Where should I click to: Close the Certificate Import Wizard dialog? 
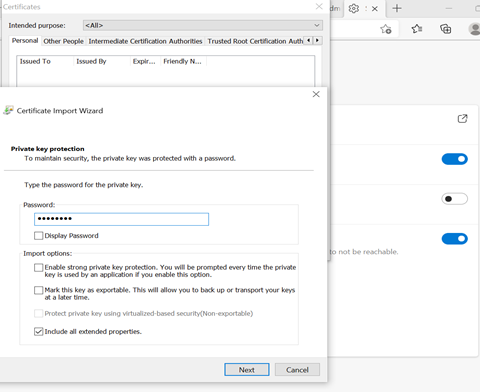click(316, 94)
